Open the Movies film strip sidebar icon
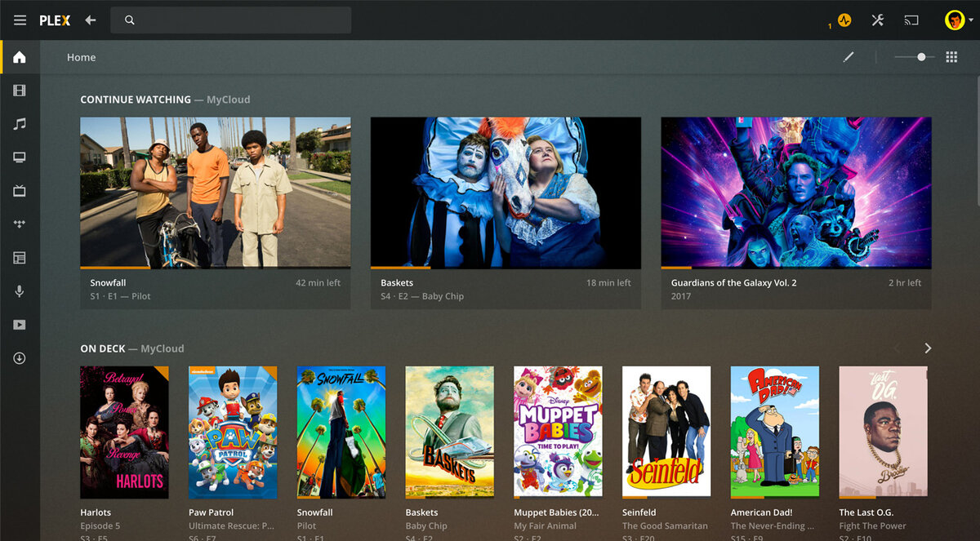The image size is (980, 541). point(20,91)
